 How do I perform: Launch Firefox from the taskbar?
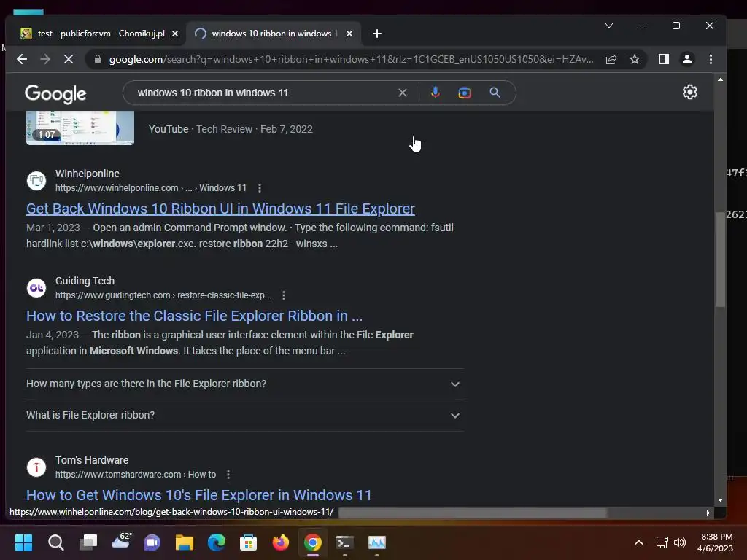(281, 542)
